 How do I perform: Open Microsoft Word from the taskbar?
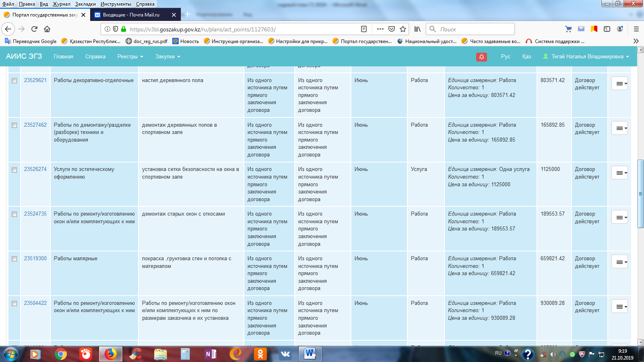(310, 354)
